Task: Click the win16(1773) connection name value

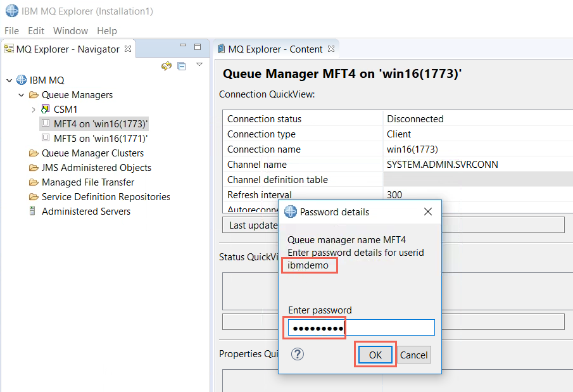Action: pyautogui.click(x=412, y=149)
